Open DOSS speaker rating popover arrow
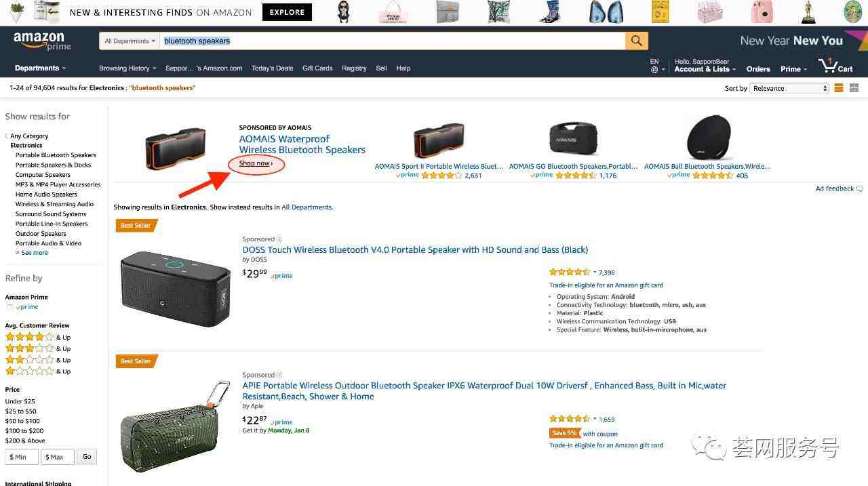 [x=595, y=272]
